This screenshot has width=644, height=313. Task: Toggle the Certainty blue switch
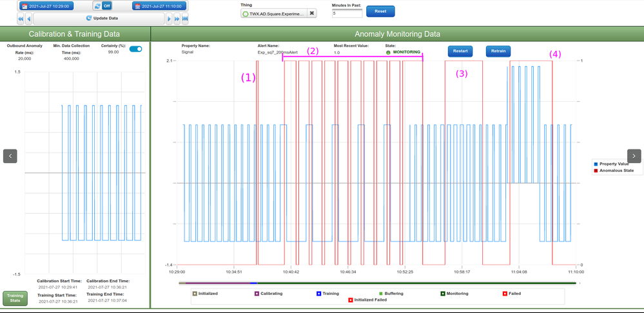coord(135,49)
